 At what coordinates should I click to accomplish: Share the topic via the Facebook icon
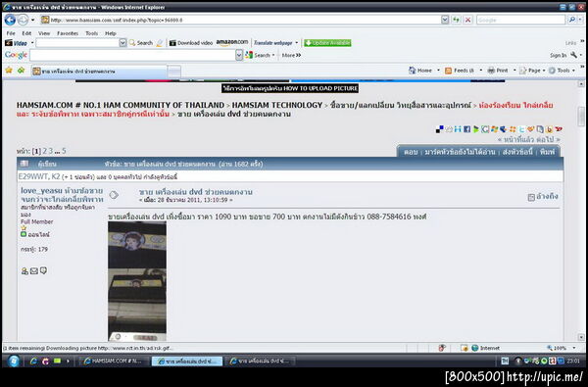click(x=466, y=129)
